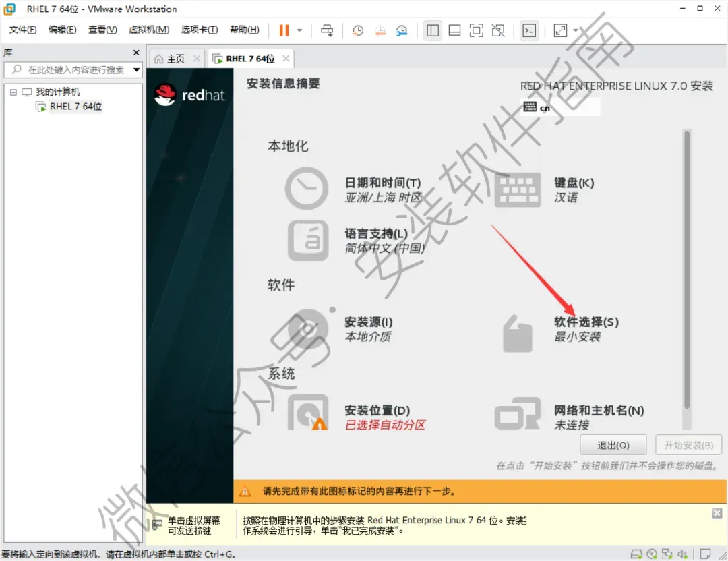Click the 退出(Q) quit button
The image size is (728, 561).
click(613, 446)
